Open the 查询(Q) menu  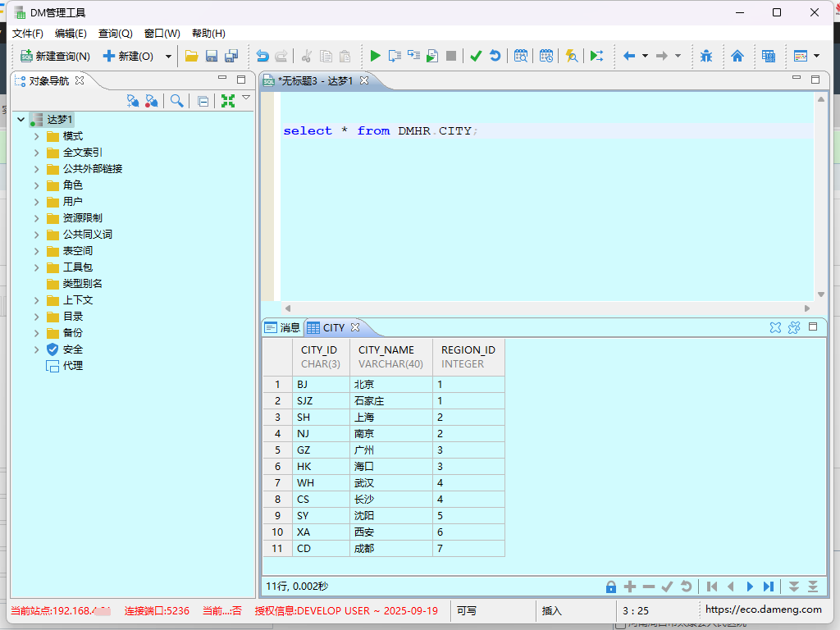click(x=115, y=34)
